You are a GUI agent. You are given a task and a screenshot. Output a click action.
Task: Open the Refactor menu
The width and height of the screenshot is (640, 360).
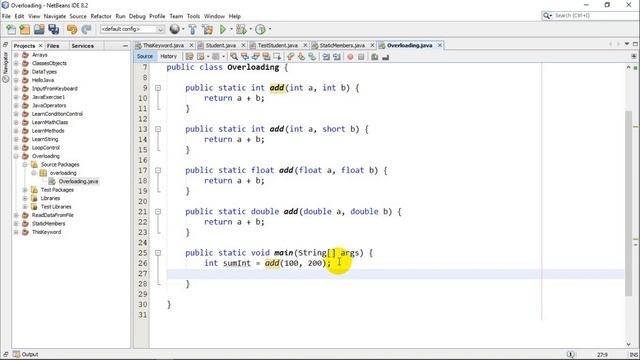[101, 16]
